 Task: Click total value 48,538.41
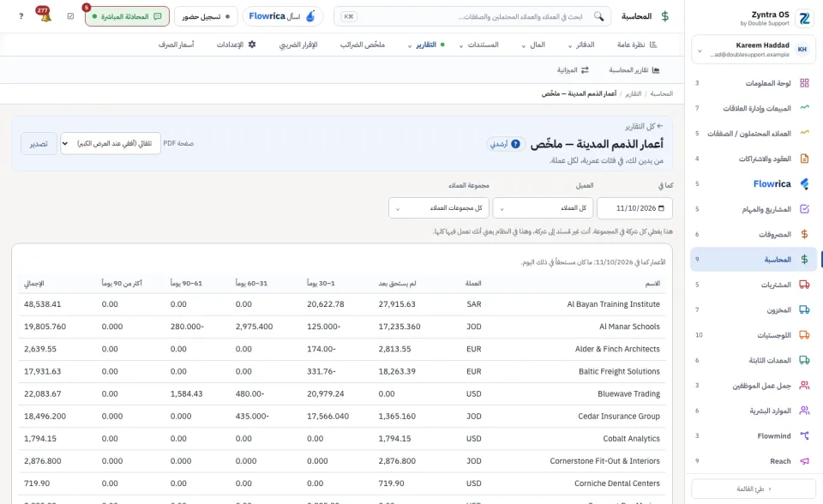coord(43,304)
